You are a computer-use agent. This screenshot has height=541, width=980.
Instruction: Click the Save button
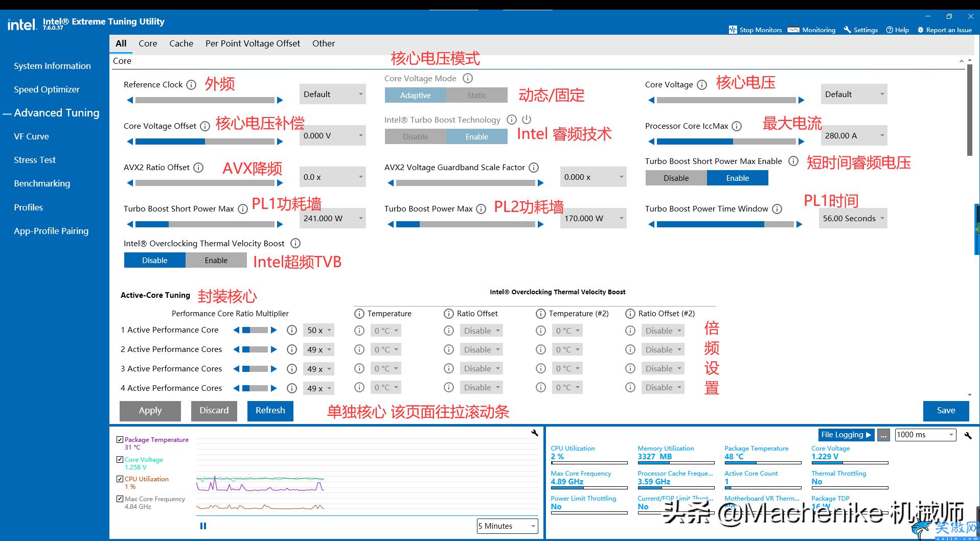946,411
